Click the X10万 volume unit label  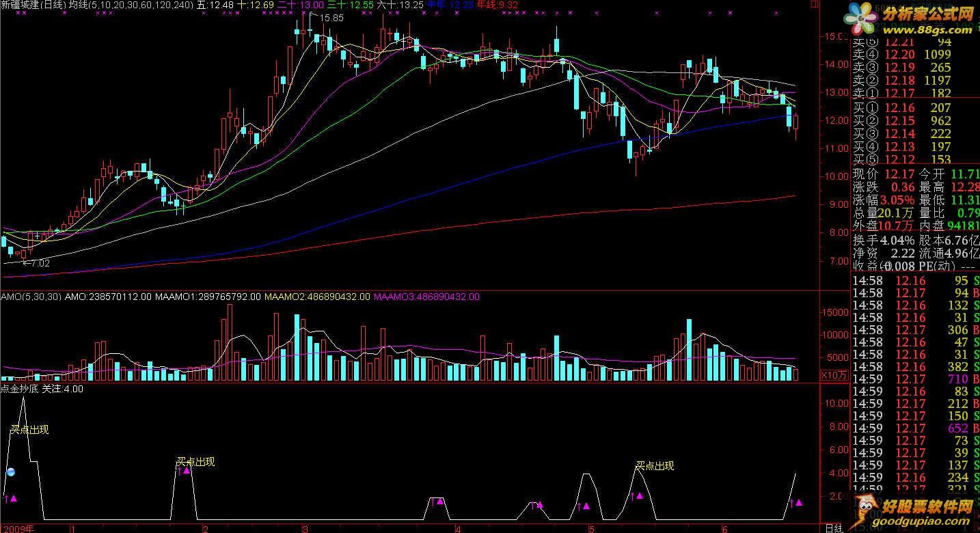pyautogui.click(x=834, y=375)
